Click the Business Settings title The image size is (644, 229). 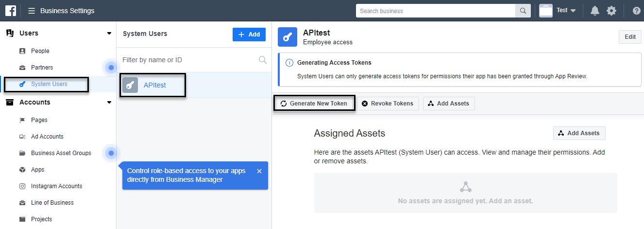[68, 11]
